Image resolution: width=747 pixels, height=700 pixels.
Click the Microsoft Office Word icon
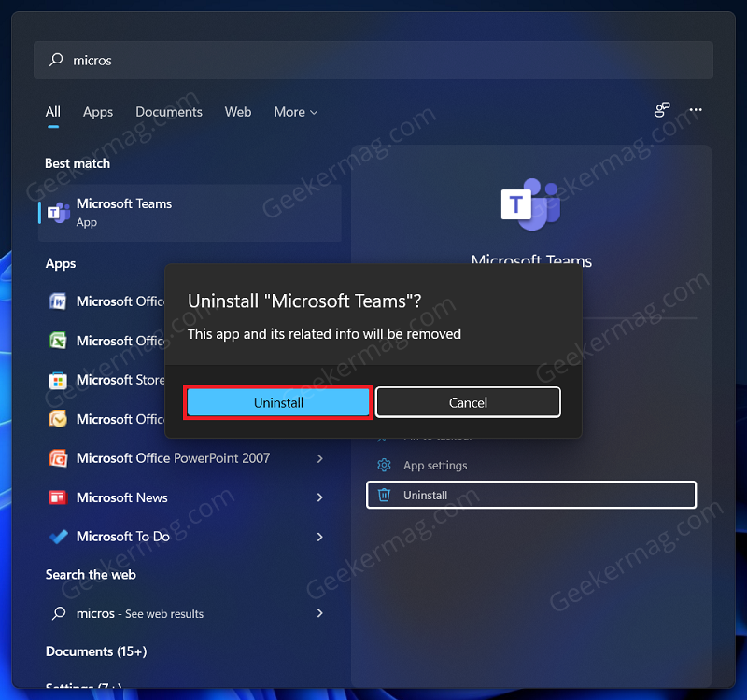point(58,301)
